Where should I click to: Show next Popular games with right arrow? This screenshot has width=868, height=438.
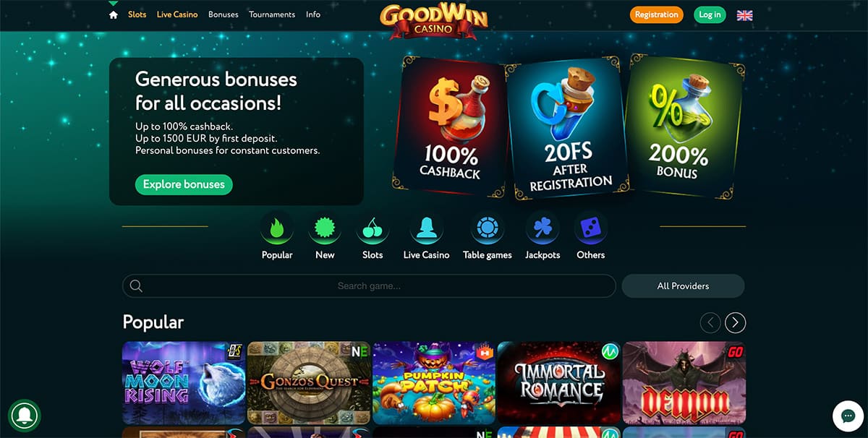736,322
